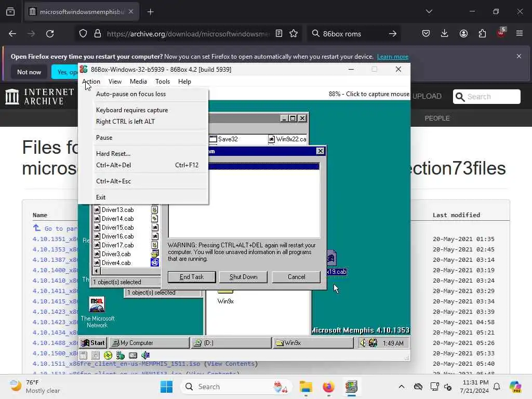Screen dimensions: 532x399
Task: Open File Explorer from Windows taskbar
Action: (x=305, y=387)
